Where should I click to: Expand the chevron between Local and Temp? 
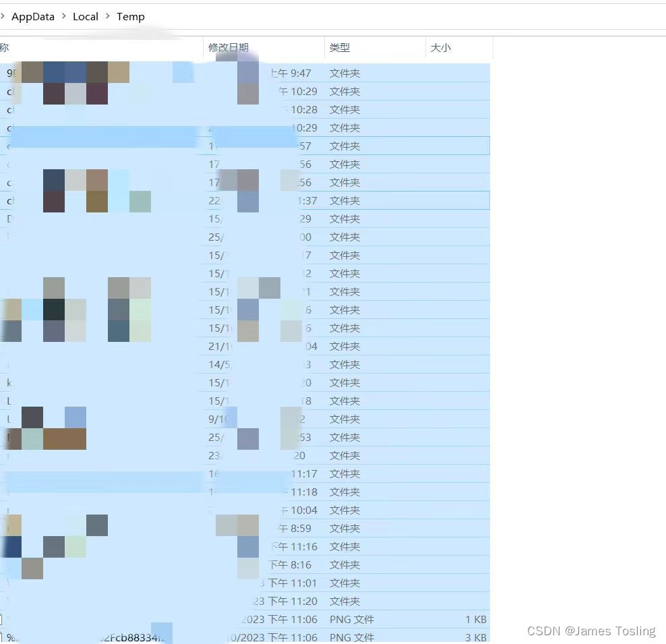click(107, 16)
